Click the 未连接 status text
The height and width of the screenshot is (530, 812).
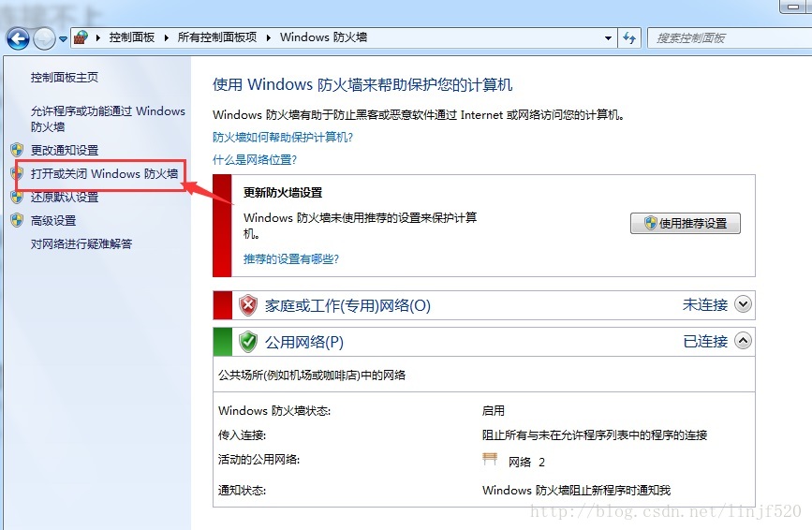point(705,304)
